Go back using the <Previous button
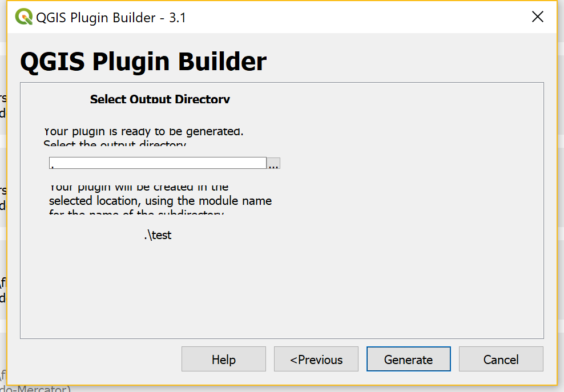 (316, 359)
